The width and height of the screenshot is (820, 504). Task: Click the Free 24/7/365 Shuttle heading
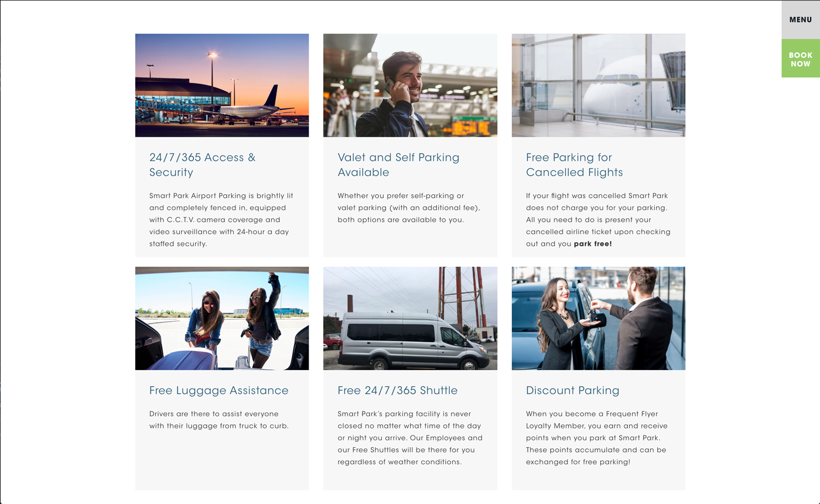(x=398, y=390)
